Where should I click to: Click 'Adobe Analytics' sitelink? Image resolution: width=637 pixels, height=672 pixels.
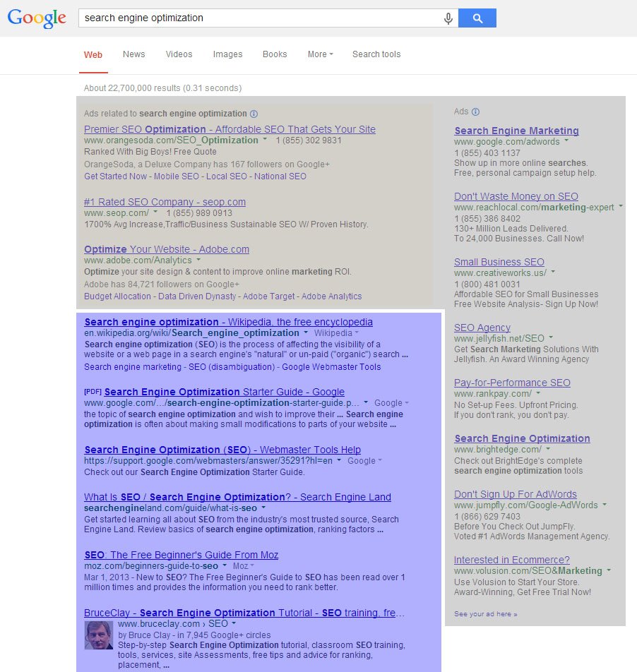tap(331, 296)
